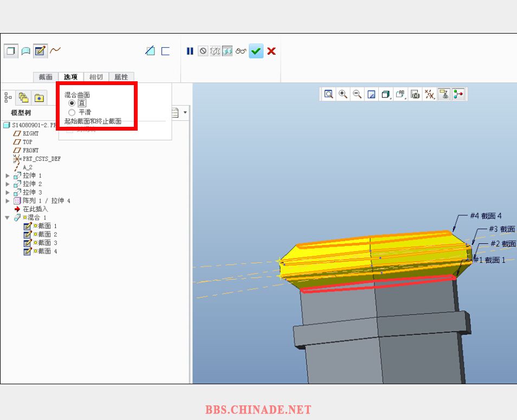Screen dimensions: 517x420
Task: Expand the 拉伸 2 feature
Action: click(x=8, y=184)
